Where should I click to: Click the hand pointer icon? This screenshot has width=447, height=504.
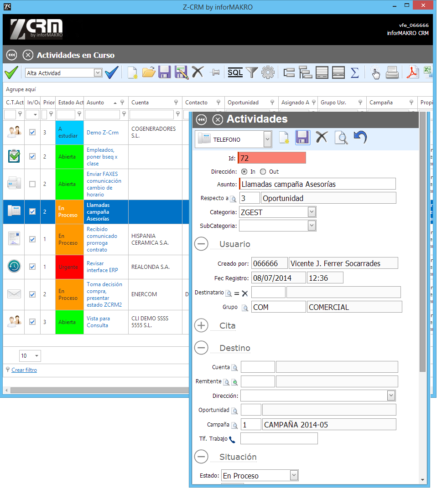(x=375, y=72)
